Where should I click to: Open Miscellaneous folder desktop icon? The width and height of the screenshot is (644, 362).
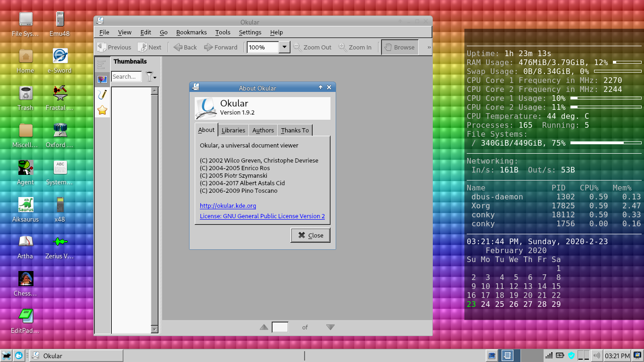[25, 136]
